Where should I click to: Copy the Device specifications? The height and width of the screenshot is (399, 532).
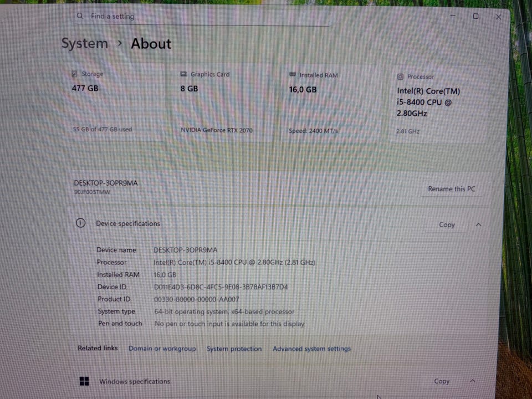447,224
